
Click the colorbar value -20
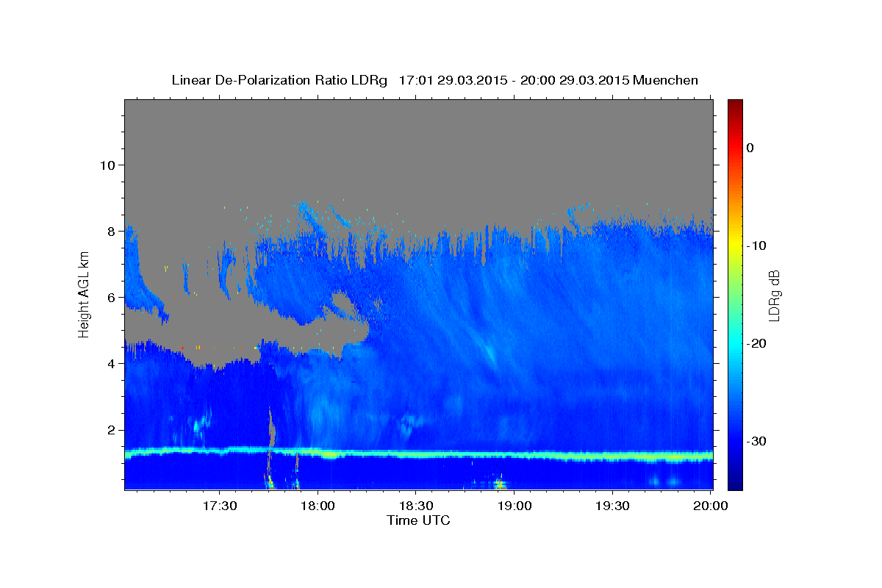(757, 343)
